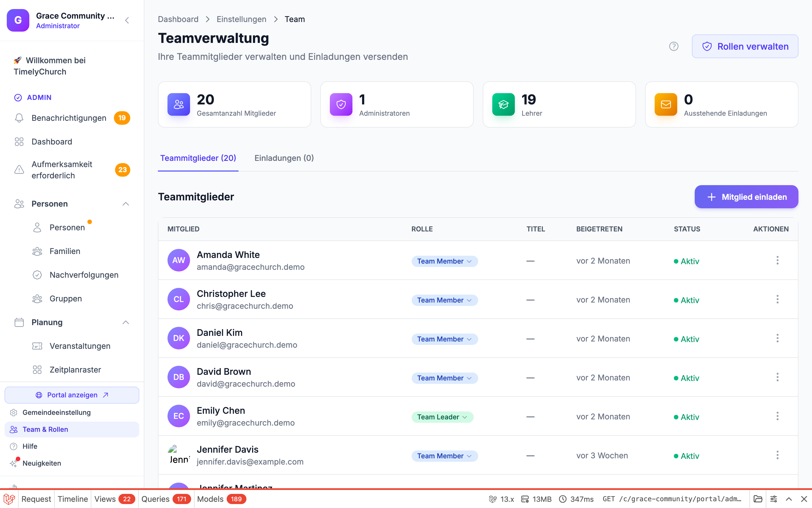Open the debugbar folder icon
Image resolution: width=812 pixels, height=508 pixels.
click(x=758, y=499)
